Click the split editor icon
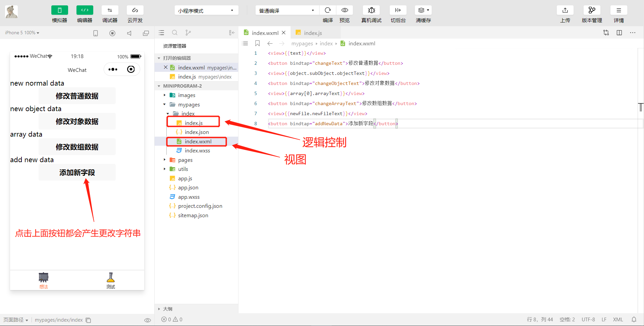The image size is (644, 326). coord(619,33)
